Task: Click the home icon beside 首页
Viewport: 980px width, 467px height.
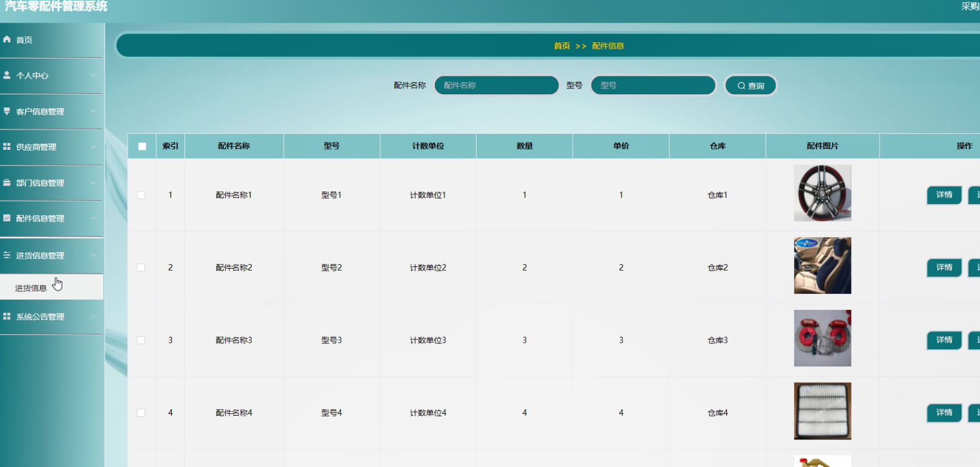Action: pyautogui.click(x=7, y=39)
